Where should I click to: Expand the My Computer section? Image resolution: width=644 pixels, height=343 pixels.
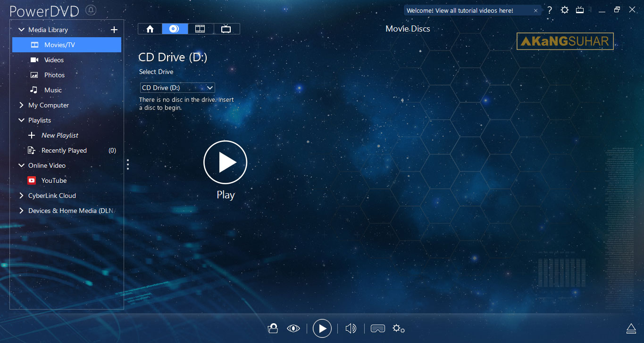click(x=21, y=105)
